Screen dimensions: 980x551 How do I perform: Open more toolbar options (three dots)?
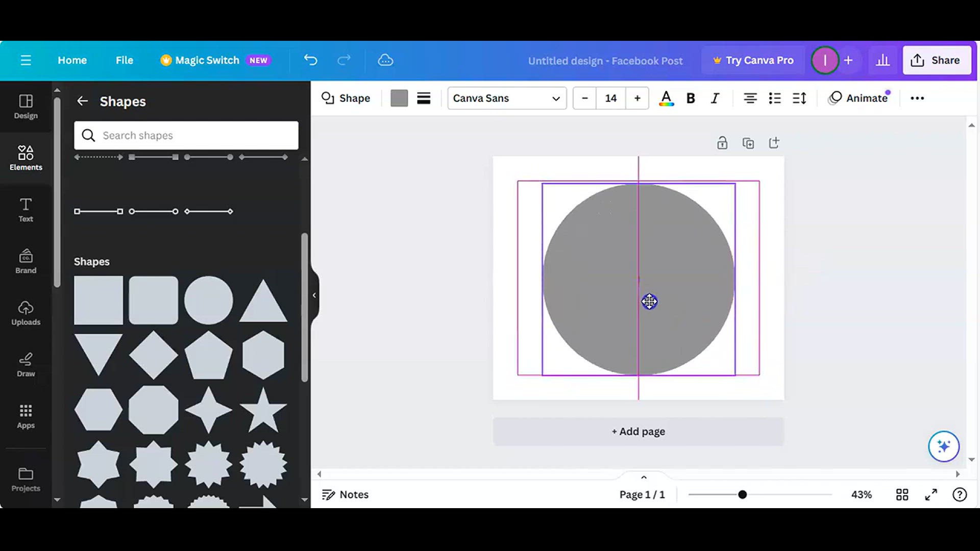click(917, 98)
